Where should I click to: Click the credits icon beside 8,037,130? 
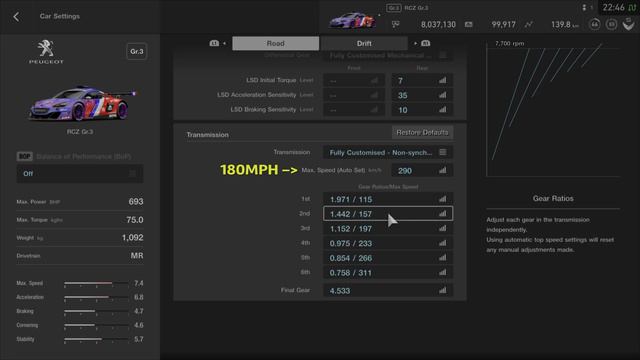(395, 24)
